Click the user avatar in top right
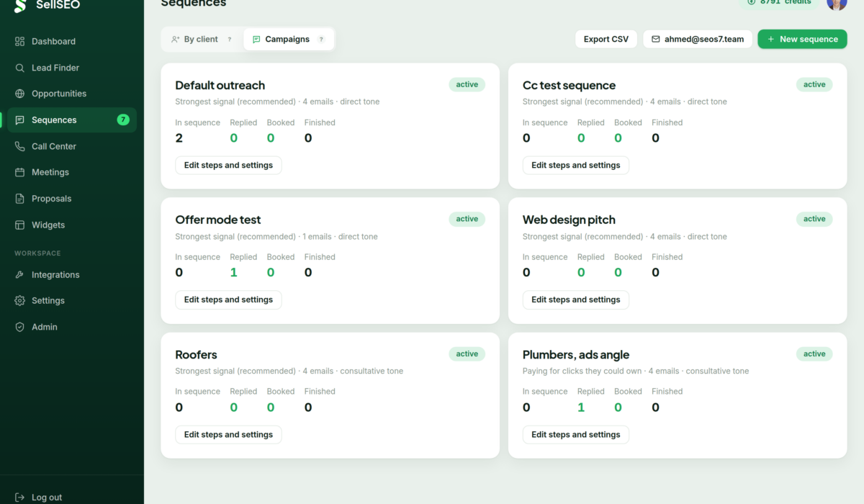Viewport: 864px width, 504px height. click(837, 4)
